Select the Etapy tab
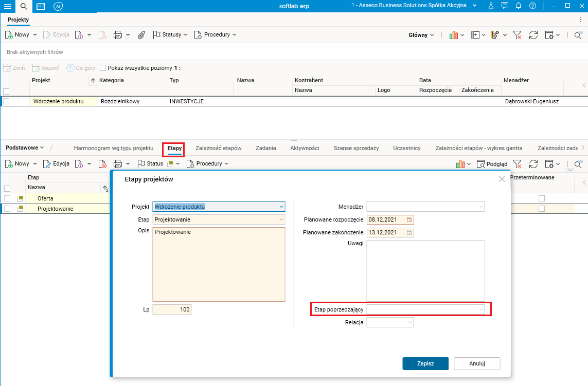Image resolution: width=588 pixels, height=386 pixels. click(x=175, y=148)
